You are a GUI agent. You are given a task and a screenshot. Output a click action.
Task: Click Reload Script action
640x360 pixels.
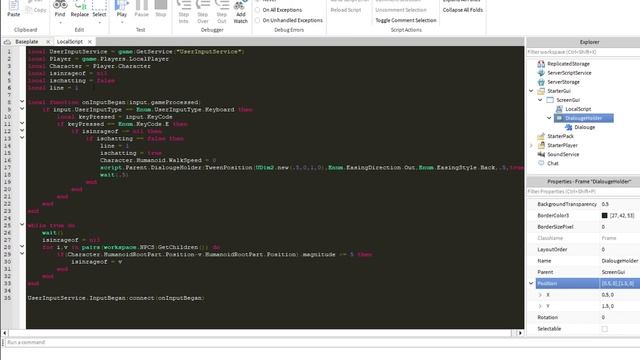point(346,10)
